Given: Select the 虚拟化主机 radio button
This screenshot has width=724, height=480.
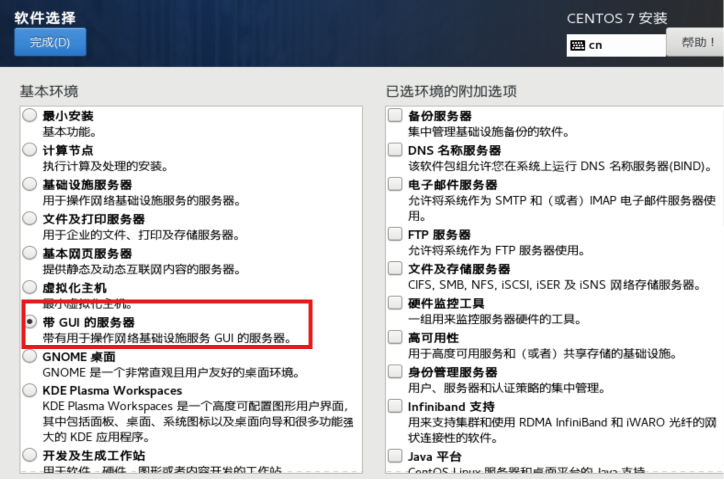Looking at the screenshot, I should 30,287.
